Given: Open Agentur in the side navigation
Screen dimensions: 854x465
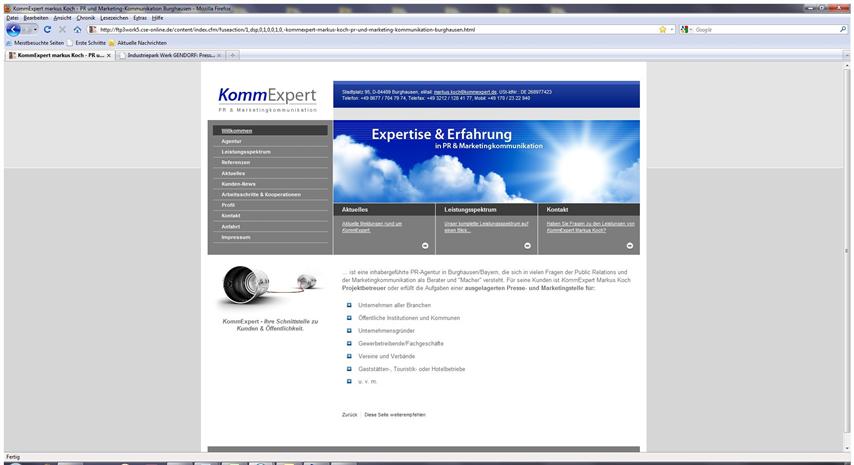Looking at the screenshot, I should (231, 142).
